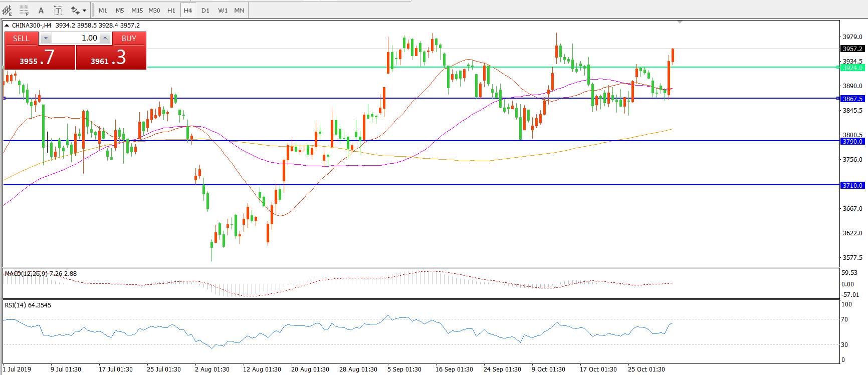Select the Fibonacci Retracement tool
The image size is (868, 375).
pyautogui.click(x=24, y=10)
